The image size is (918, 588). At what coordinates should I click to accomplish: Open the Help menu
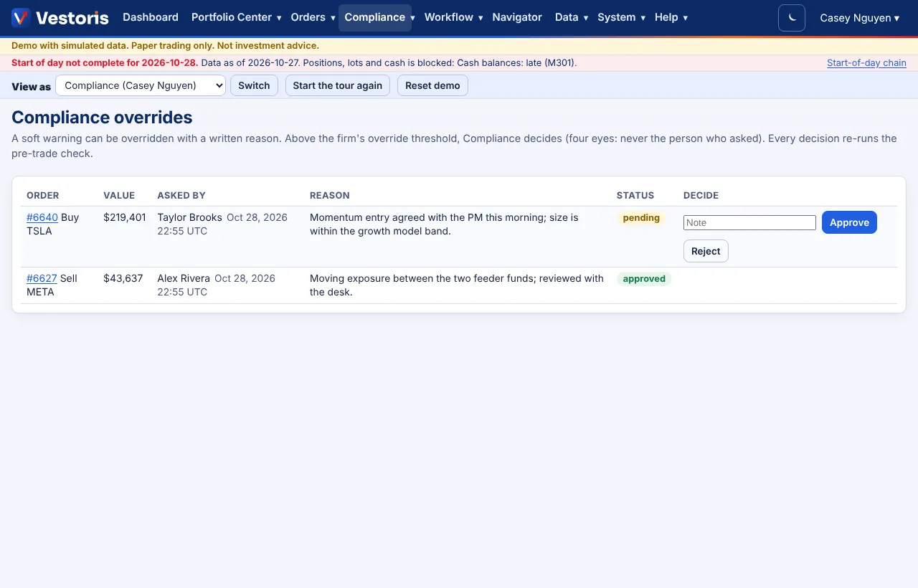[671, 17]
